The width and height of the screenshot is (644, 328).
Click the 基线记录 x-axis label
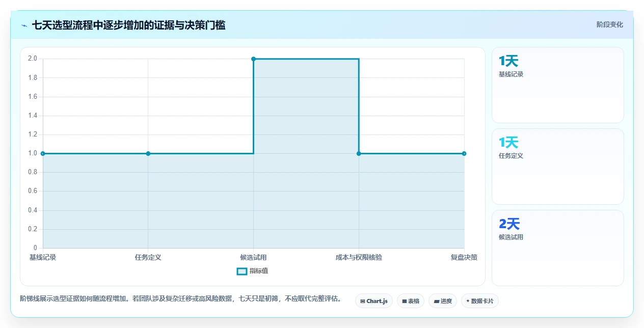[43, 257]
